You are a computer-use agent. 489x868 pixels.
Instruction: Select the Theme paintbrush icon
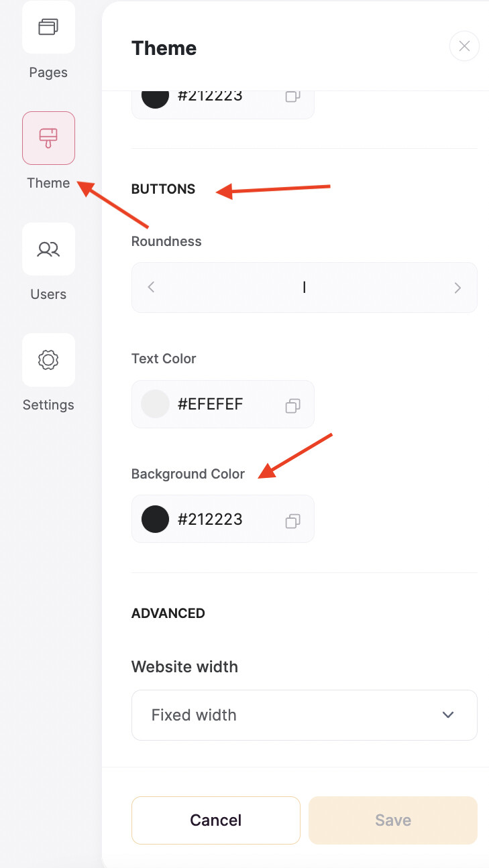(x=48, y=138)
